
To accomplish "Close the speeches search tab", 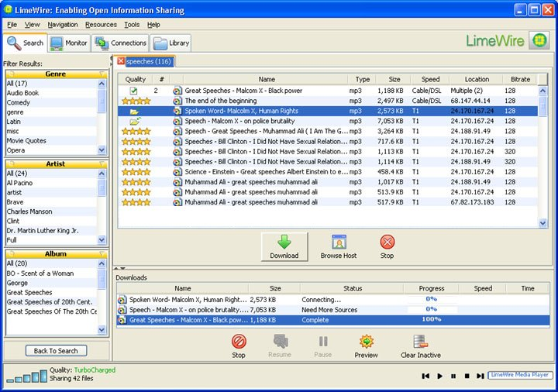I will click(121, 61).
